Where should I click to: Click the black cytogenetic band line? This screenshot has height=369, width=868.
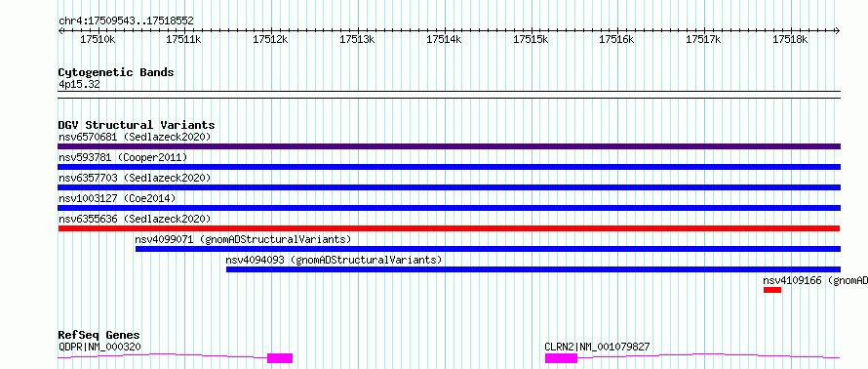[449, 95]
